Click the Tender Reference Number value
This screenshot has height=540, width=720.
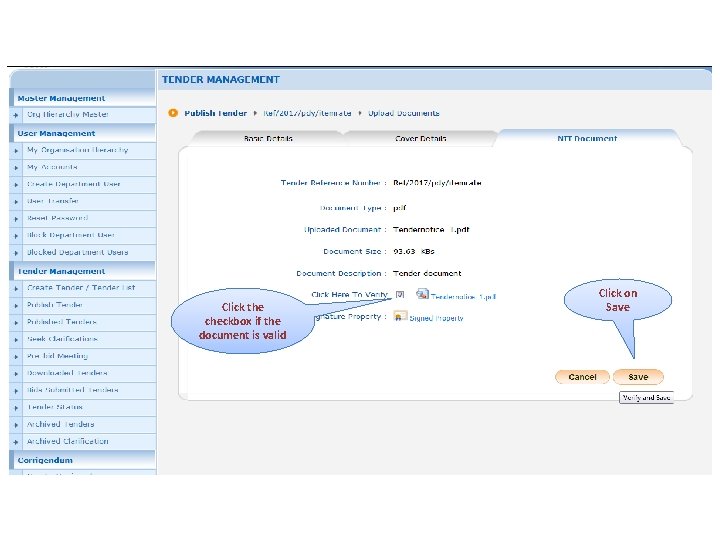[437, 183]
